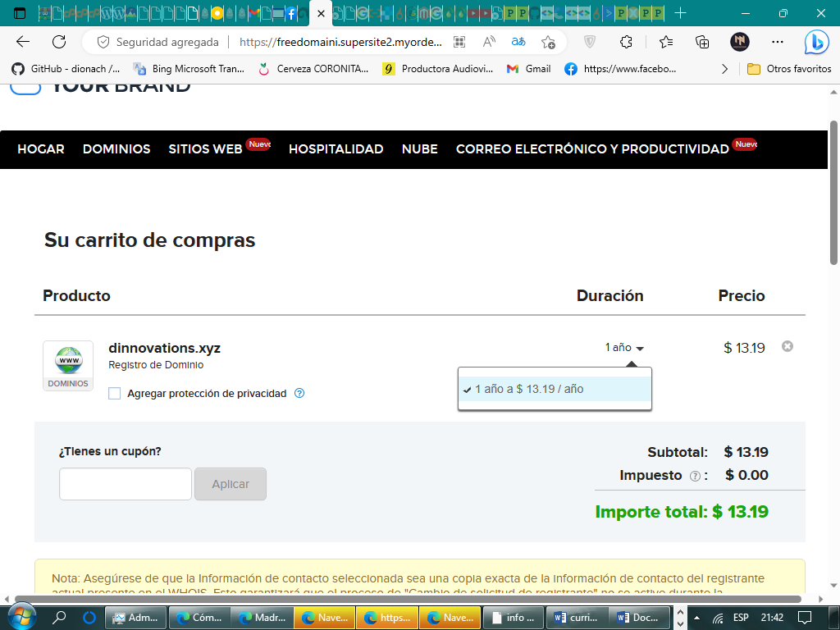Add page to favorites star icon
Image resolution: width=840 pixels, height=630 pixels.
[548, 42]
